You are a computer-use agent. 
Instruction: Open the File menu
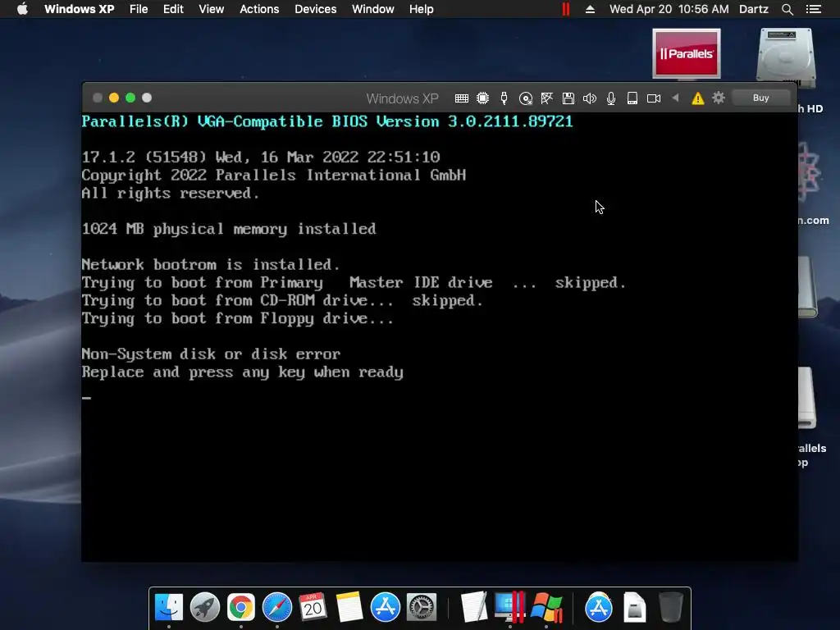point(139,9)
